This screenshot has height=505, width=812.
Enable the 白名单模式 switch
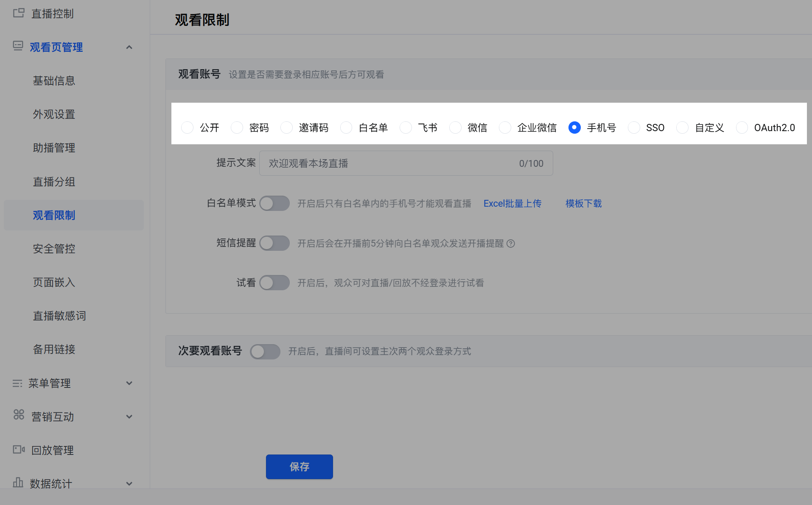click(274, 203)
